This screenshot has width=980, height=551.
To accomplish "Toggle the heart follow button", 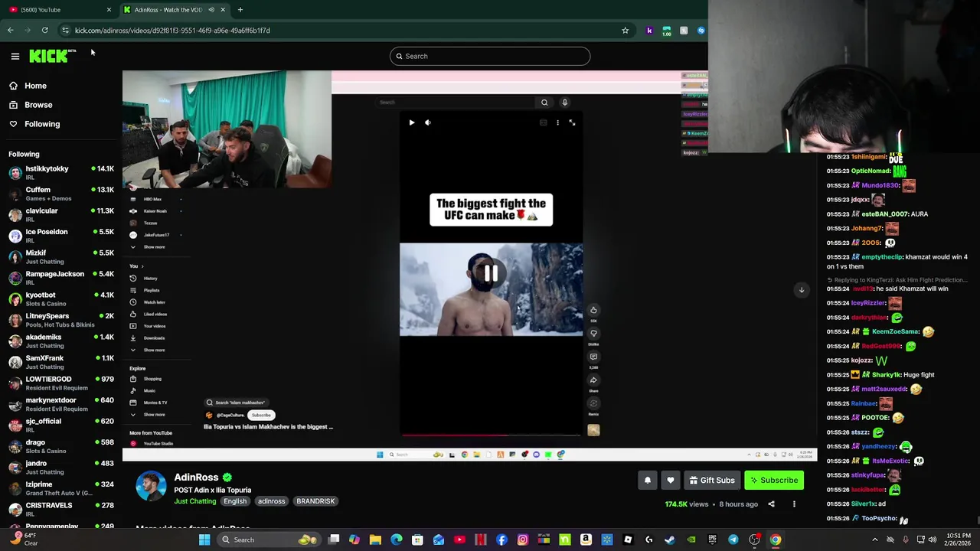I will click(x=671, y=481).
